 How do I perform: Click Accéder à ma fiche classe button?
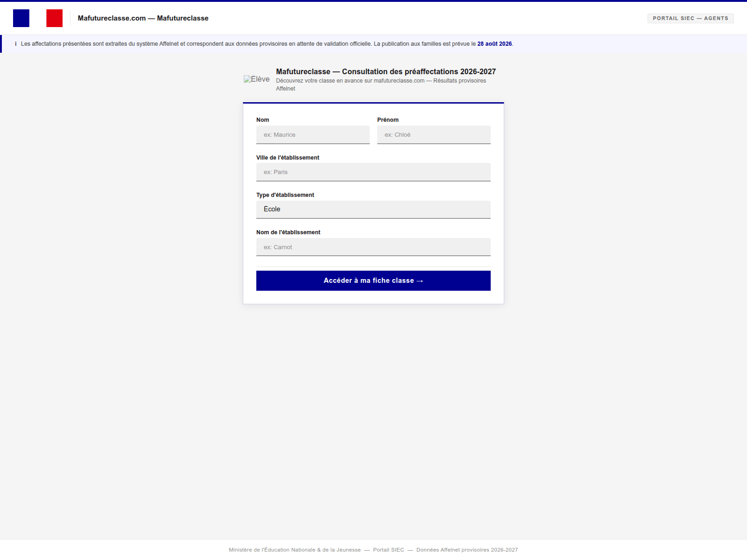tap(373, 280)
